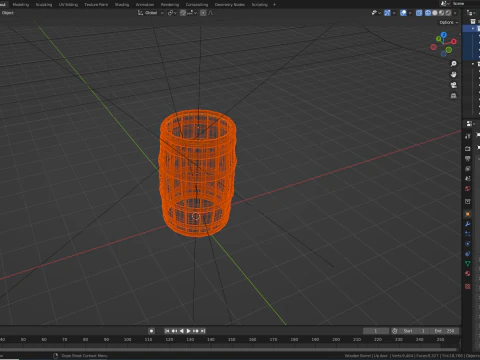Image resolution: width=480 pixels, height=360 pixels.
Task: Jump to the next keyframe
Action: coord(196,331)
